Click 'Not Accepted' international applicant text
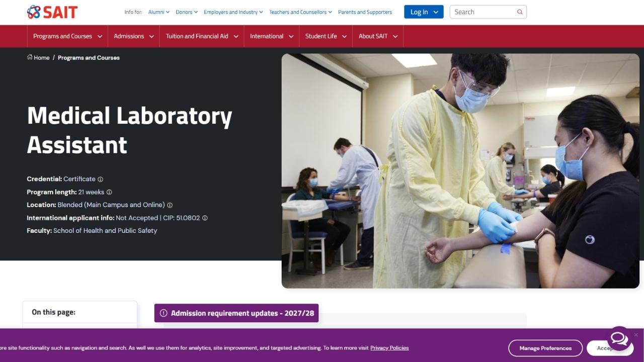Screen dimensions: 644x362 137,218
